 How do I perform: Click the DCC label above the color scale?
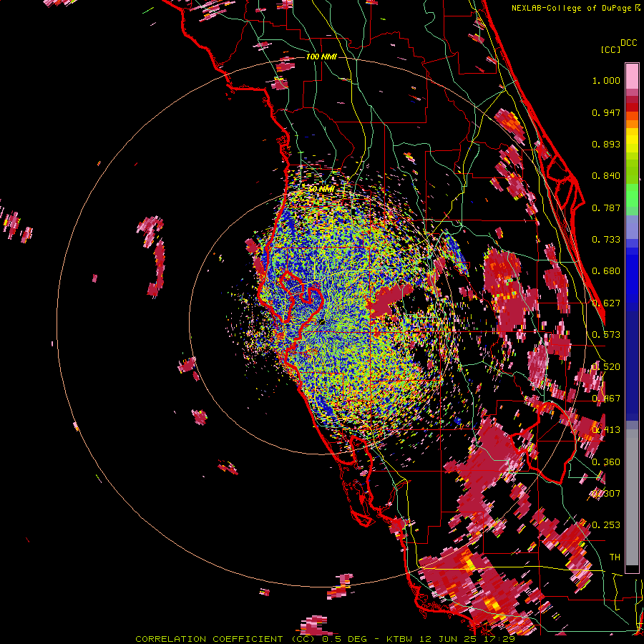(628, 43)
